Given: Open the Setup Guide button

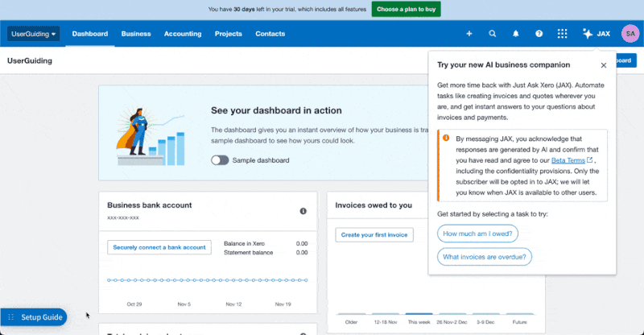Looking at the screenshot, I should click(x=34, y=317).
